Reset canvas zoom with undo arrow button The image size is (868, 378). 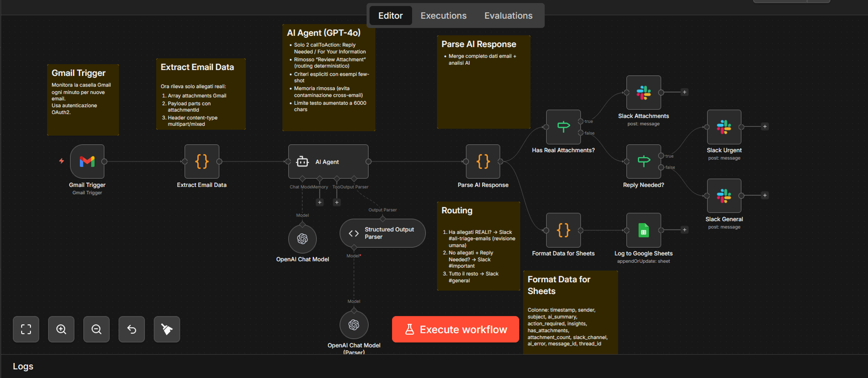click(x=132, y=329)
